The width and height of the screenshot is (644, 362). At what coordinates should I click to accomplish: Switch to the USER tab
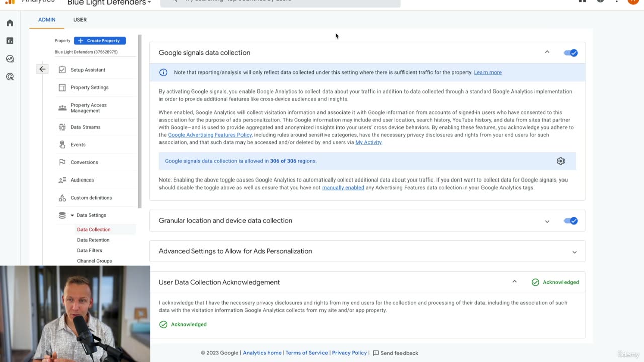[x=80, y=20]
